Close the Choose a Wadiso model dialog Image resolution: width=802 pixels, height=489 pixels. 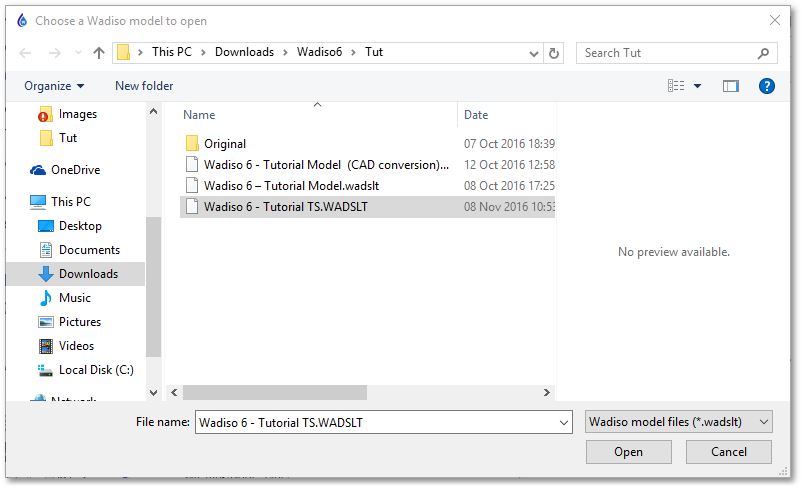(774, 20)
